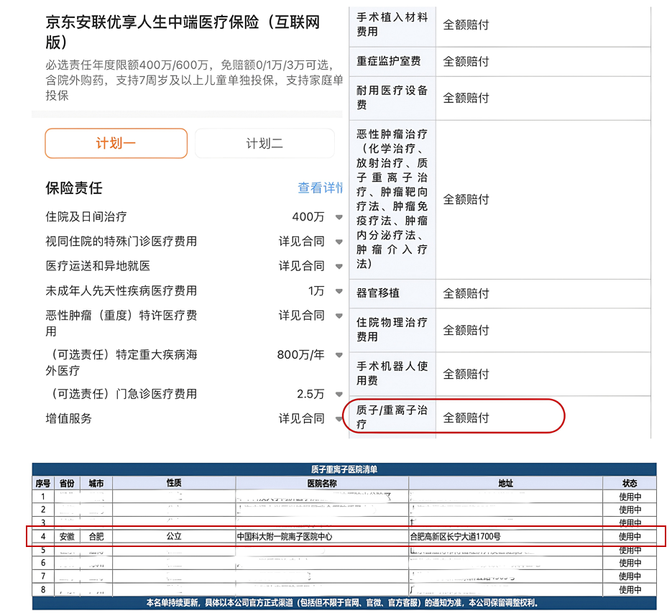Viewport: 672px width, 616px height.
Task: Click the 状态 column header
Action: [x=630, y=483]
